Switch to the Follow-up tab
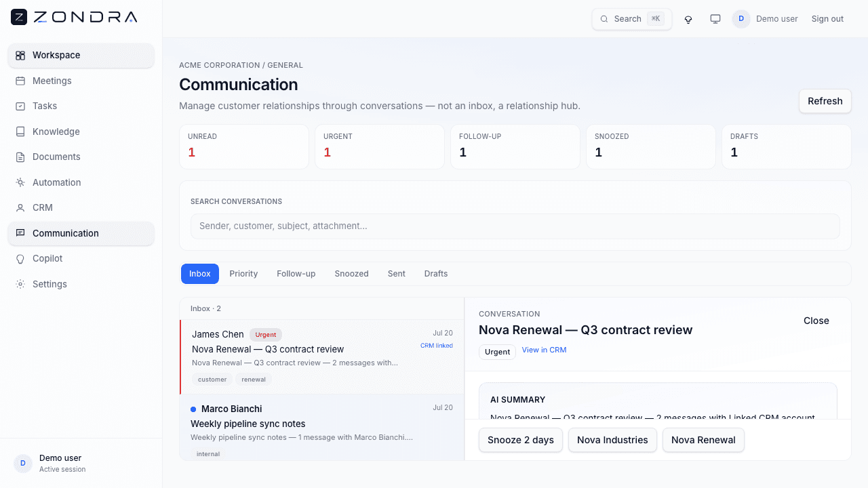The image size is (868, 488). 296,274
